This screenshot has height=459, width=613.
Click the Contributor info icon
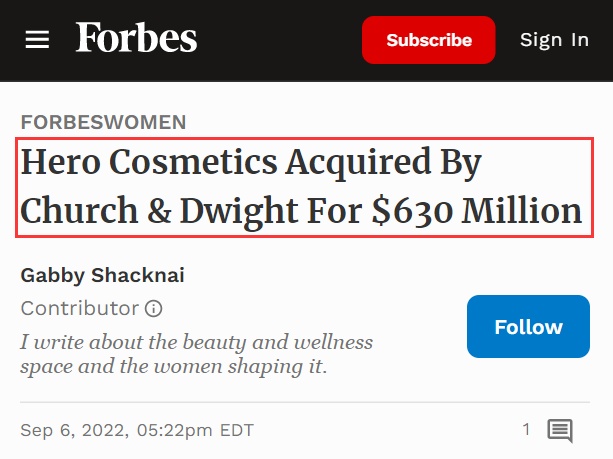(x=154, y=308)
